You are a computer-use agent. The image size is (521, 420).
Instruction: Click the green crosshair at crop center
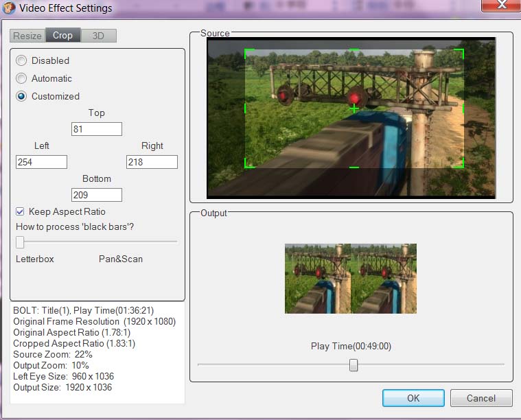[354, 108]
